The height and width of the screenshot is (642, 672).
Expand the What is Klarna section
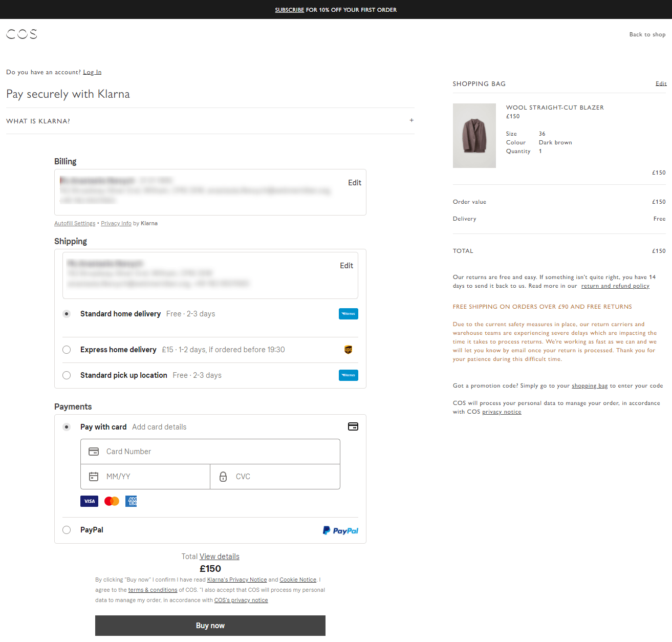click(210, 121)
